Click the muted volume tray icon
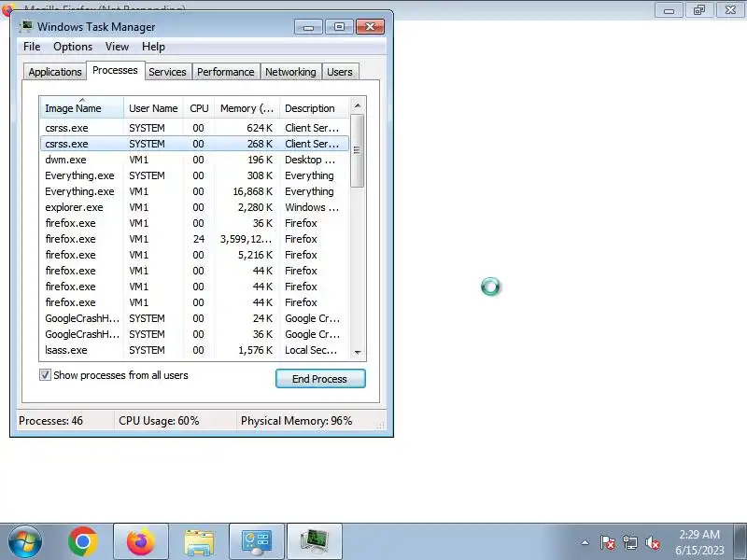This screenshot has width=747, height=560. click(x=652, y=542)
